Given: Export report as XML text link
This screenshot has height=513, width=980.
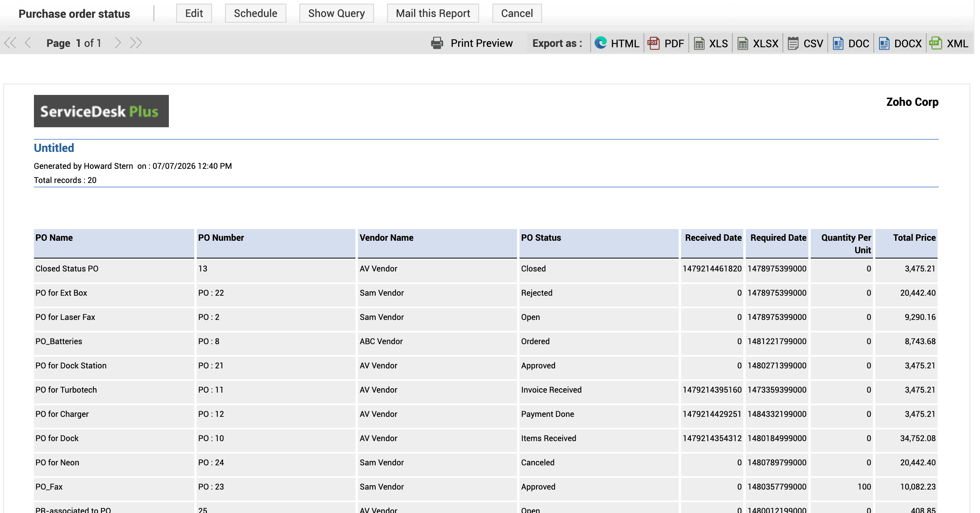Looking at the screenshot, I should [x=957, y=44].
